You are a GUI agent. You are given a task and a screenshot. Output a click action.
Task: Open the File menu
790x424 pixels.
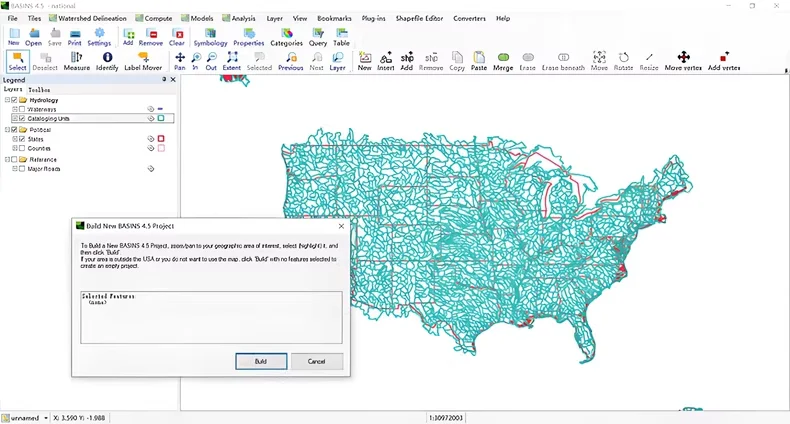pos(13,18)
